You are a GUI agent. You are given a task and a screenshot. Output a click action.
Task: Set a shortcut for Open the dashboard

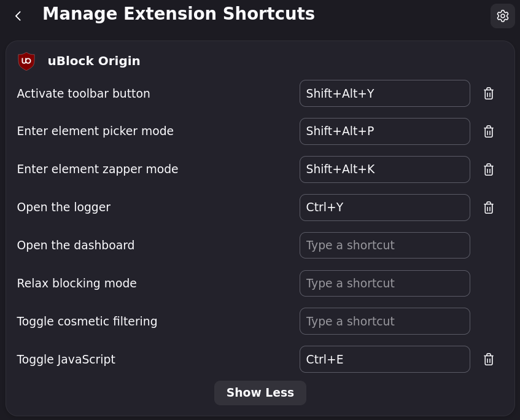(385, 245)
